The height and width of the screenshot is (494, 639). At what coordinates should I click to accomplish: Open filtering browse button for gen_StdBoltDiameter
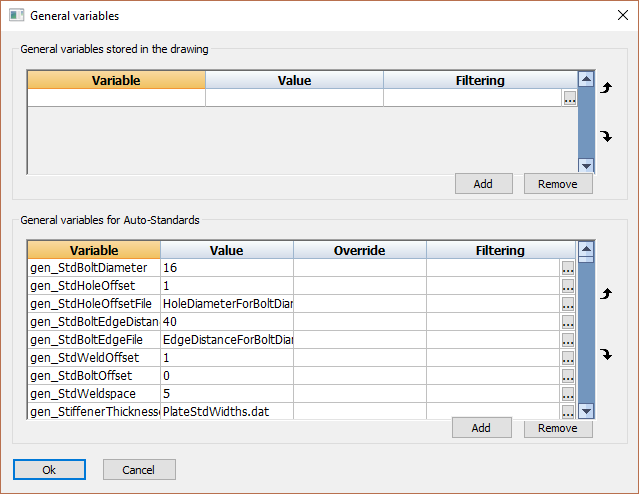(568, 268)
